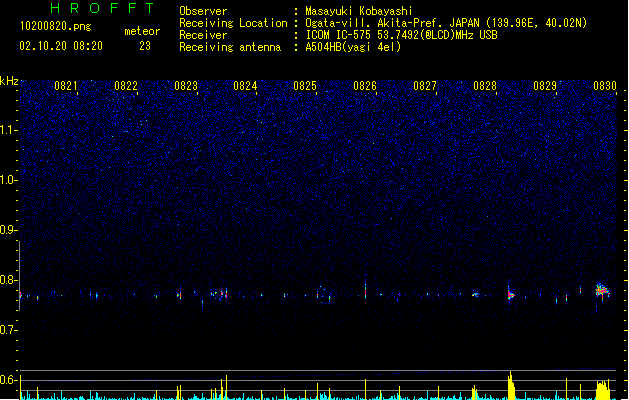This screenshot has width=629, height=400.
Task: Click the 0829 time marker
Action: pyautogui.click(x=545, y=86)
